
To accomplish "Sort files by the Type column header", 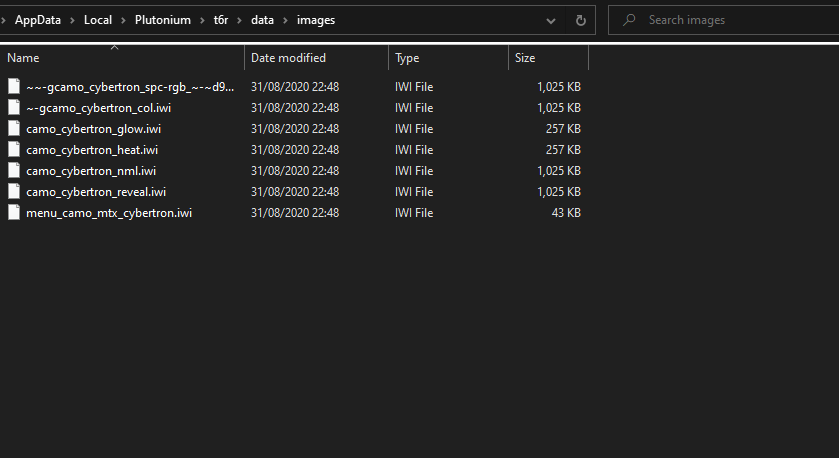I will tap(407, 59).
